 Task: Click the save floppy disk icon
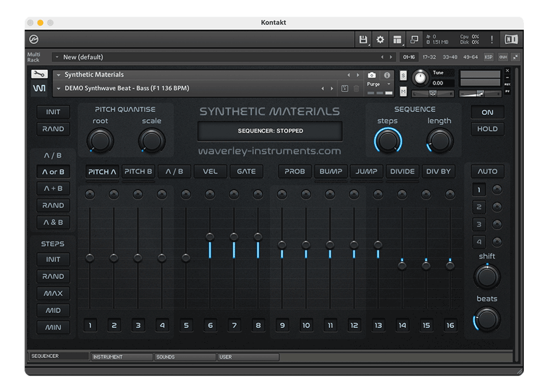(363, 40)
